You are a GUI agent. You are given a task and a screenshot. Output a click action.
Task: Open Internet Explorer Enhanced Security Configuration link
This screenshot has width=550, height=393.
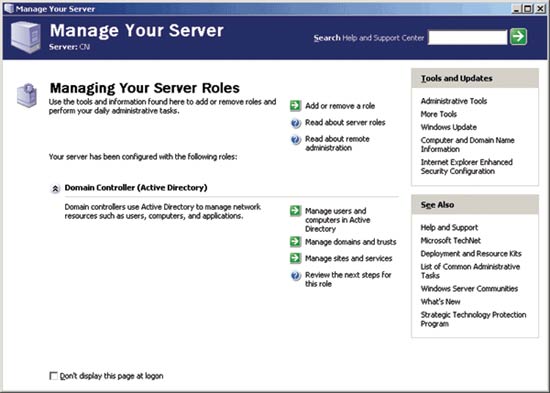467,167
